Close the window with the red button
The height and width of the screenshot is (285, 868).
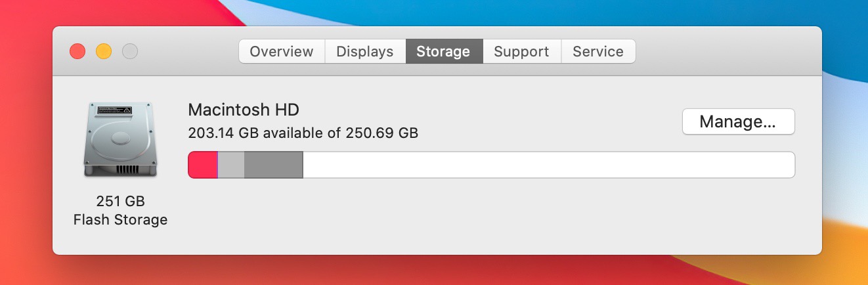77,51
